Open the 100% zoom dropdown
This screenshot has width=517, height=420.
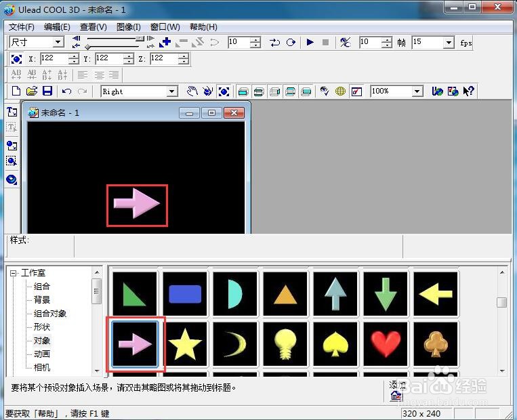coord(417,91)
